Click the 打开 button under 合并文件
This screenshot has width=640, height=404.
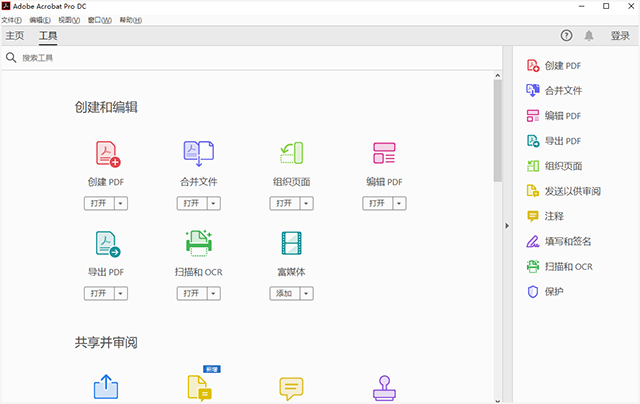(x=192, y=203)
